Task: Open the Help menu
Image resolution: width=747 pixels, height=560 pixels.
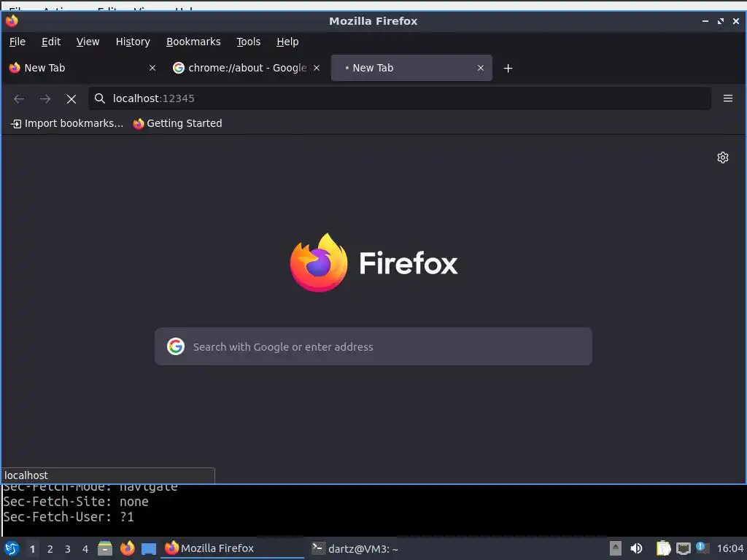Action: 287,42
